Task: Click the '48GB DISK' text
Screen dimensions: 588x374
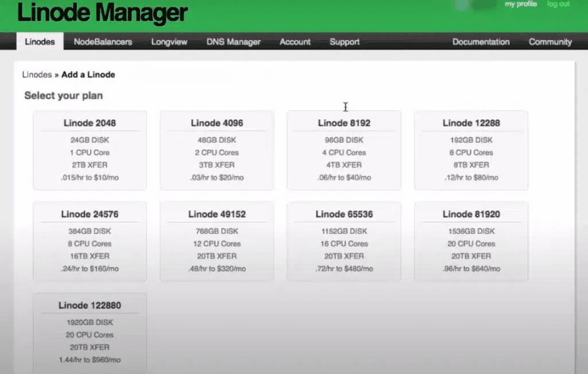Action: point(216,140)
